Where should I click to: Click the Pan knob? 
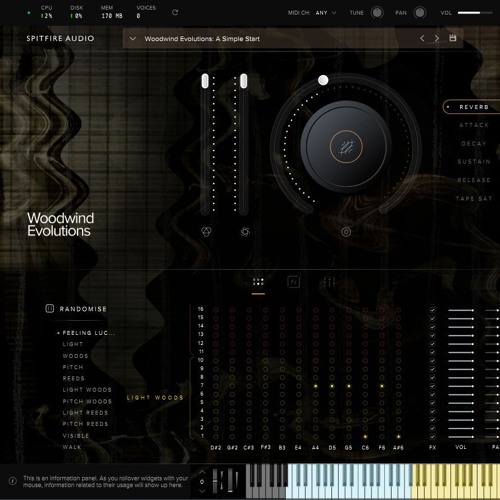(420, 13)
